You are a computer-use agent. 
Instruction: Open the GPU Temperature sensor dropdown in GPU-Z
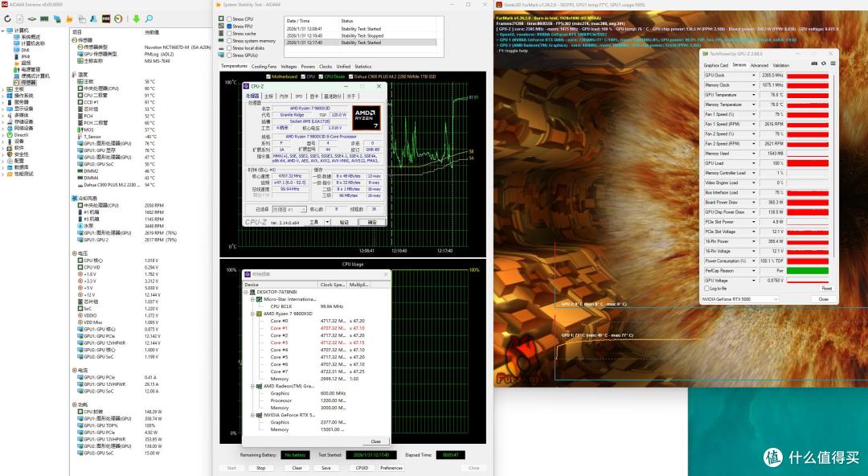point(753,95)
